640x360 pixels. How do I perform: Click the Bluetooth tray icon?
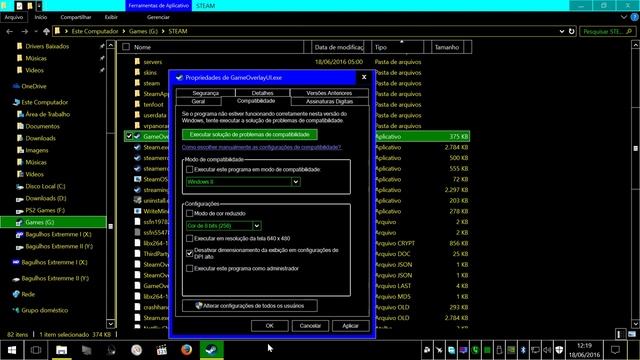[x=523, y=350]
